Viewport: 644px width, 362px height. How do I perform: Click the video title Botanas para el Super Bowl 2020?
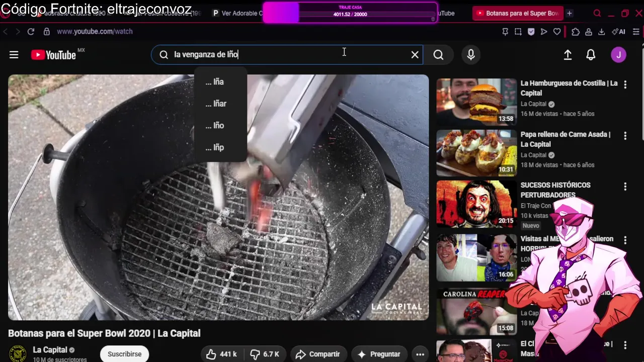(104, 333)
